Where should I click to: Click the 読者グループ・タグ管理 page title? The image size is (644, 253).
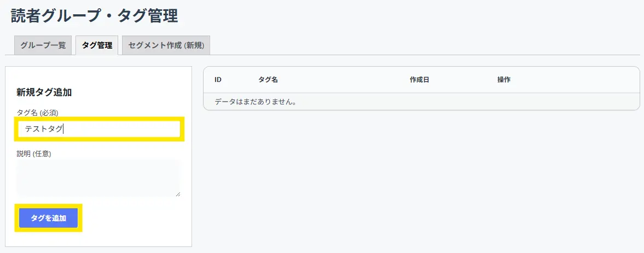point(94,16)
